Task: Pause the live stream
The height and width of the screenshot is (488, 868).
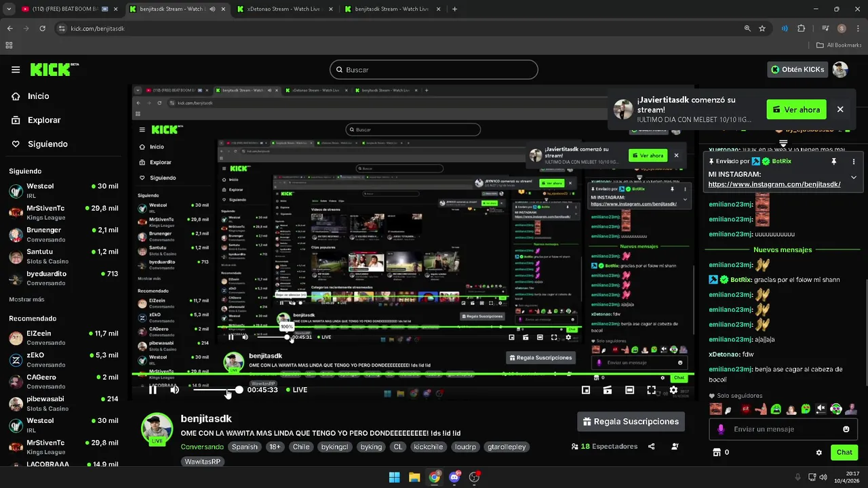Action: [x=153, y=390]
